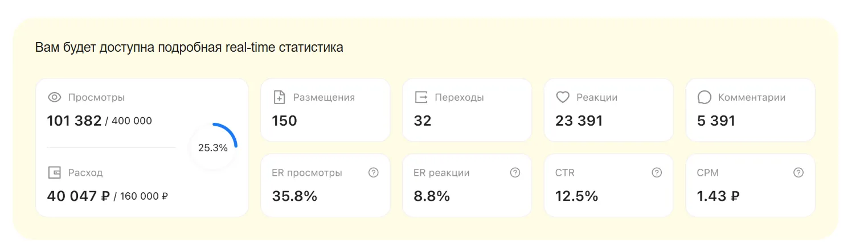Click the 25.3% circular progress indicator
This screenshot has width=868, height=244.
coord(213,147)
